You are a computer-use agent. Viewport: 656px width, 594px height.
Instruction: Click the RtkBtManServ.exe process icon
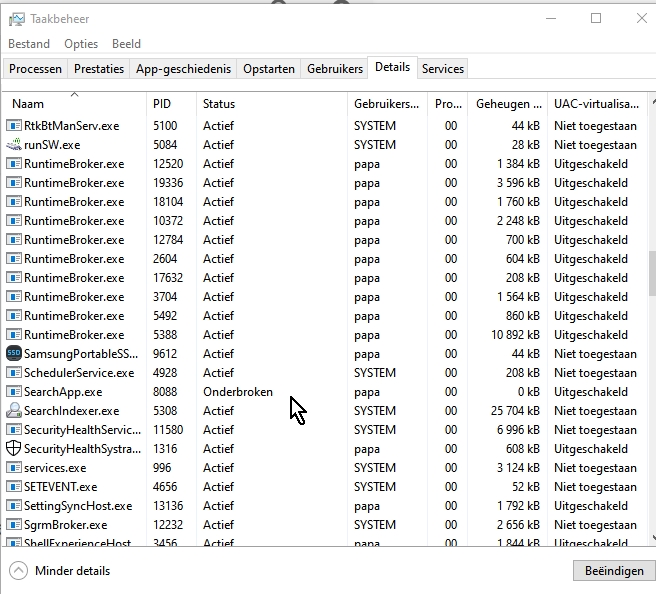coord(14,126)
